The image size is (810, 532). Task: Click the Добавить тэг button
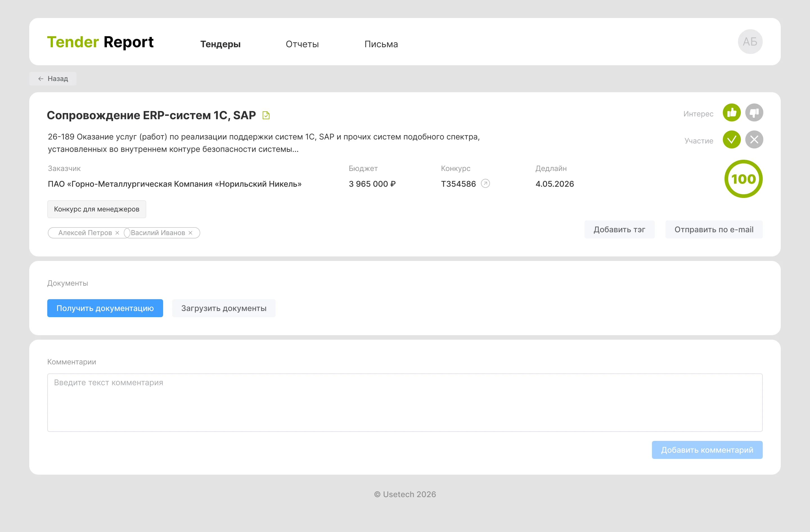tap(619, 230)
